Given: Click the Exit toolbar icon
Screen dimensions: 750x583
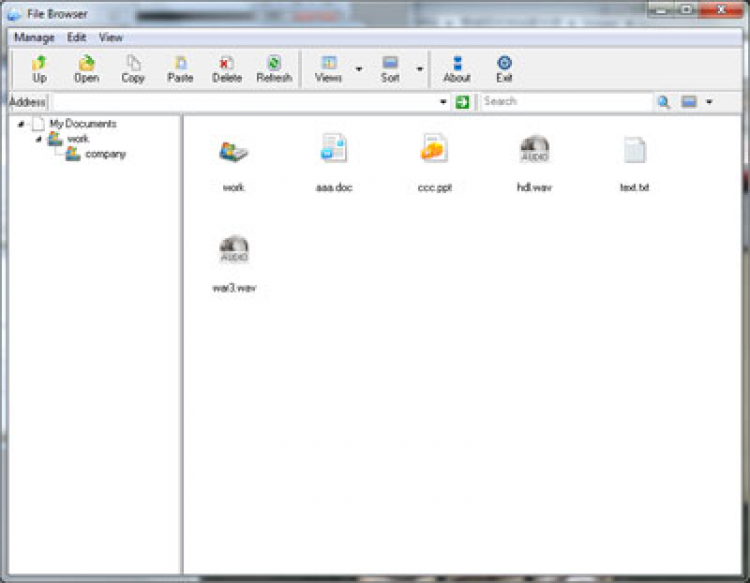Looking at the screenshot, I should [x=504, y=63].
